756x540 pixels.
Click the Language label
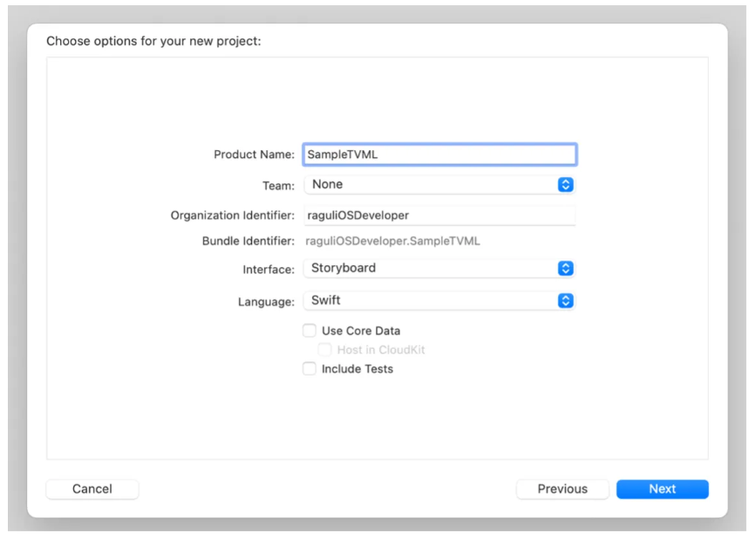click(266, 302)
